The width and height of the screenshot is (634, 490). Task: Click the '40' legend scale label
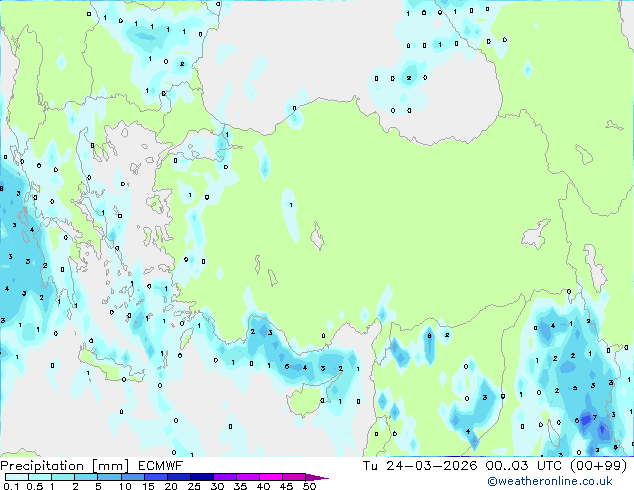click(263, 486)
